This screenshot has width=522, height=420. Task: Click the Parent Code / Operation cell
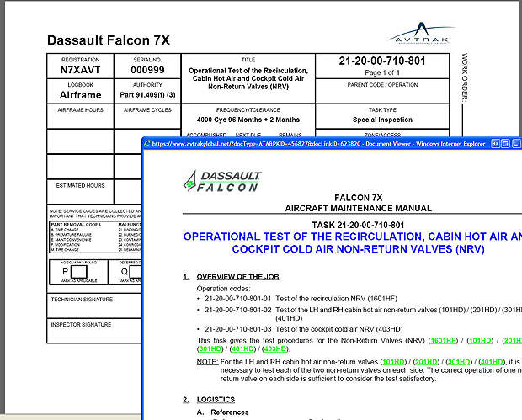click(382, 91)
